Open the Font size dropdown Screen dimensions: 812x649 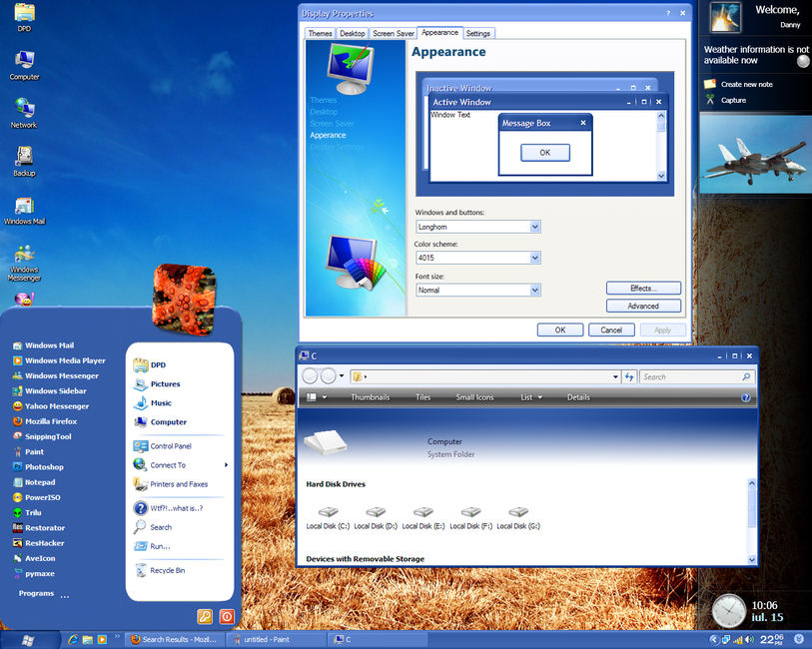535,291
